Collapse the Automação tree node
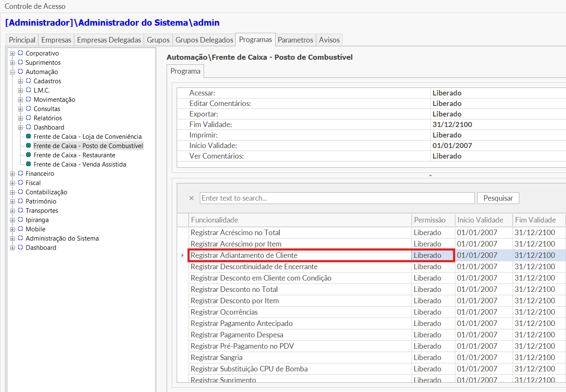 pos(13,72)
